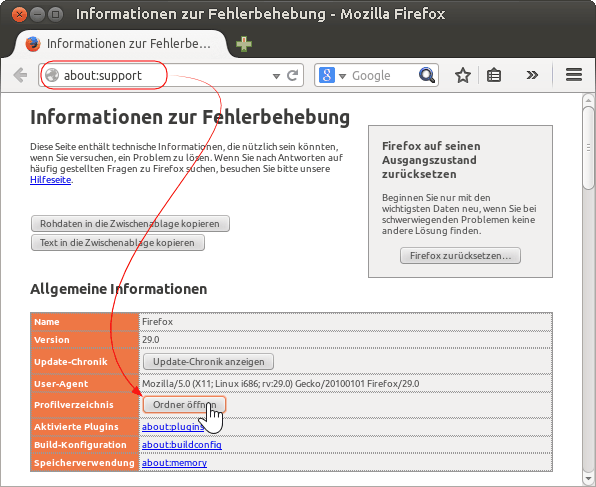The width and height of the screenshot is (596, 487).
Task: Open the about:buildconfig link
Action: [182, 444]
